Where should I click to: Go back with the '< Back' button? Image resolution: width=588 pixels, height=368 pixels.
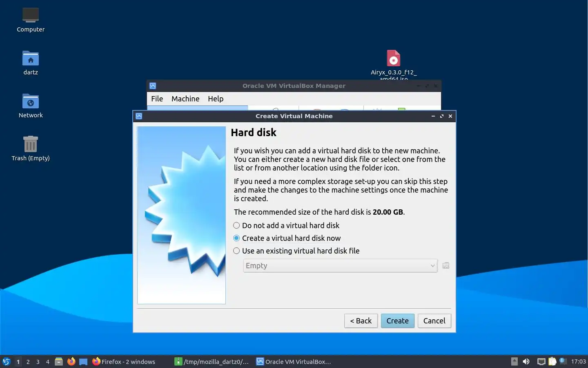point(361,321)
